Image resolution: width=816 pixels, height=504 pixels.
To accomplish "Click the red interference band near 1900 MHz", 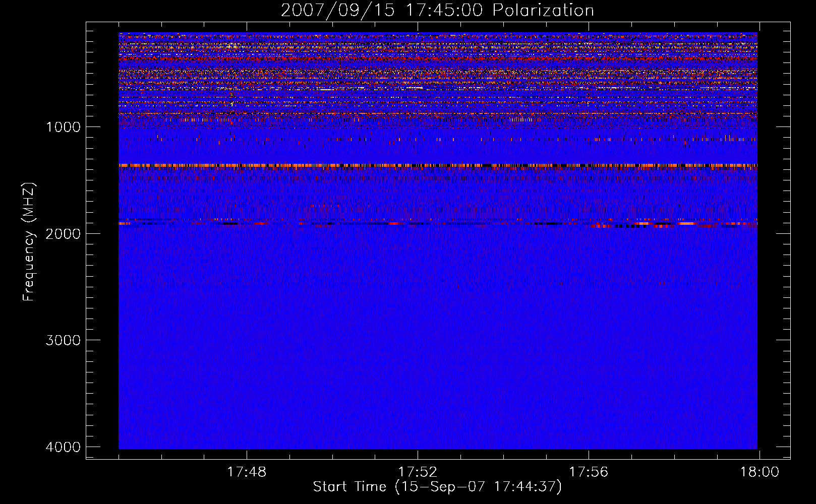I will coord(438,223).
